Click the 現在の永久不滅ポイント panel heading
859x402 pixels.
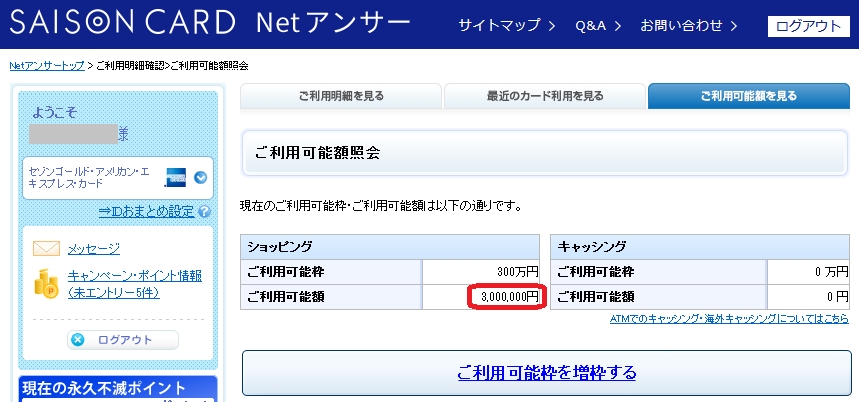pos(104,388)
